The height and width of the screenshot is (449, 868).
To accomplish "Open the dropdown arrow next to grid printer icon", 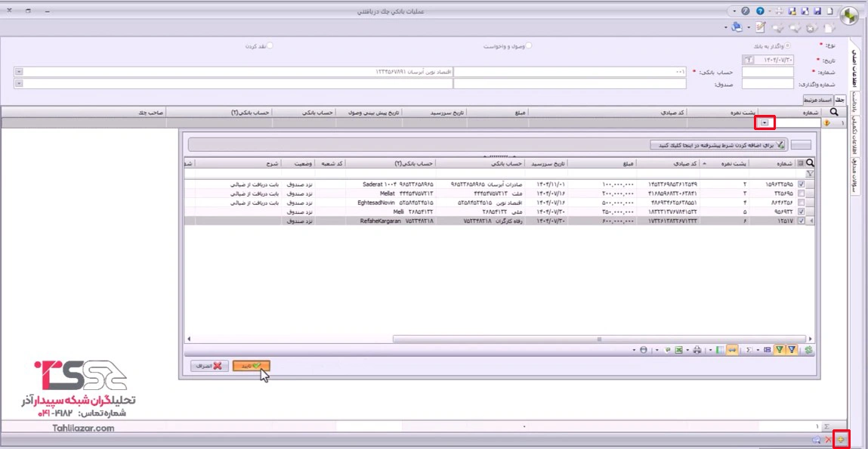I will coord(687,350).
